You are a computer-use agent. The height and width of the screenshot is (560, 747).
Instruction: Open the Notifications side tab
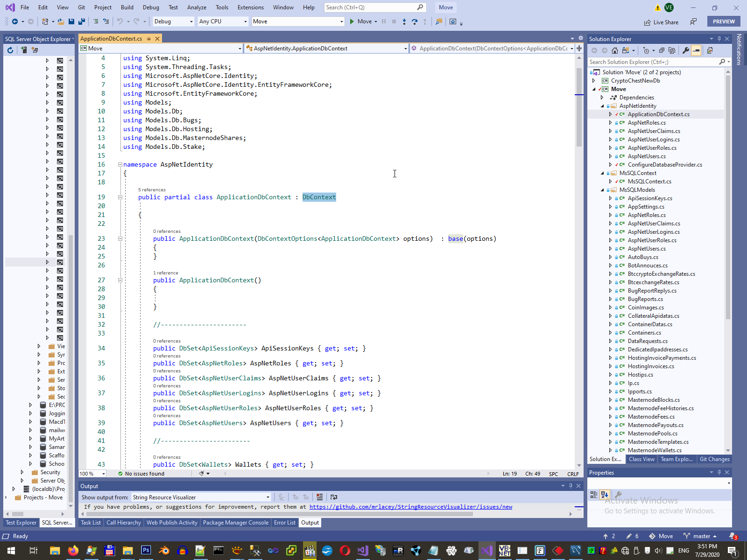tap(739, 49)
